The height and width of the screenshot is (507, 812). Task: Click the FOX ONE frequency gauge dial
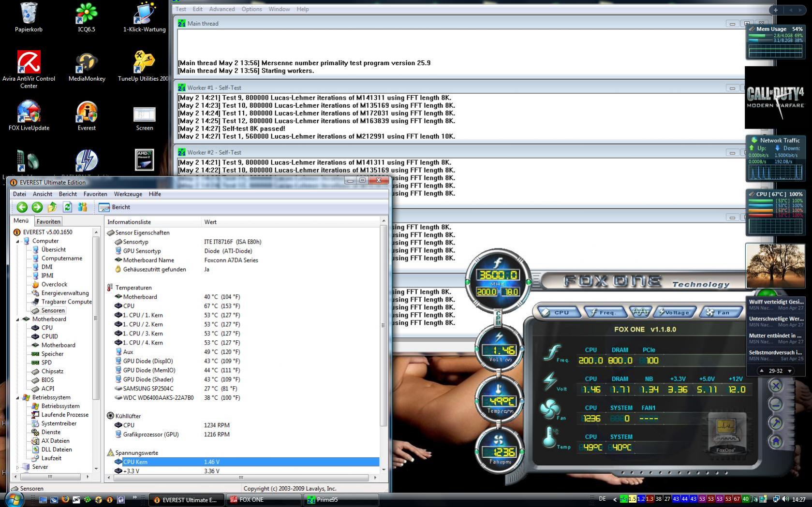point(498,280)
